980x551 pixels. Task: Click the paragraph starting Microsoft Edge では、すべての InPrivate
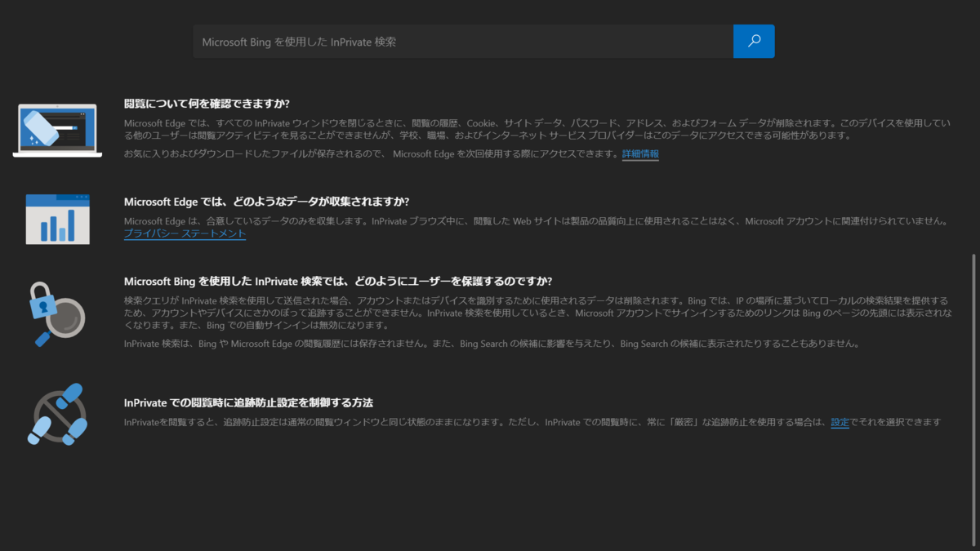pyautogui.click(x=537, y=129)
